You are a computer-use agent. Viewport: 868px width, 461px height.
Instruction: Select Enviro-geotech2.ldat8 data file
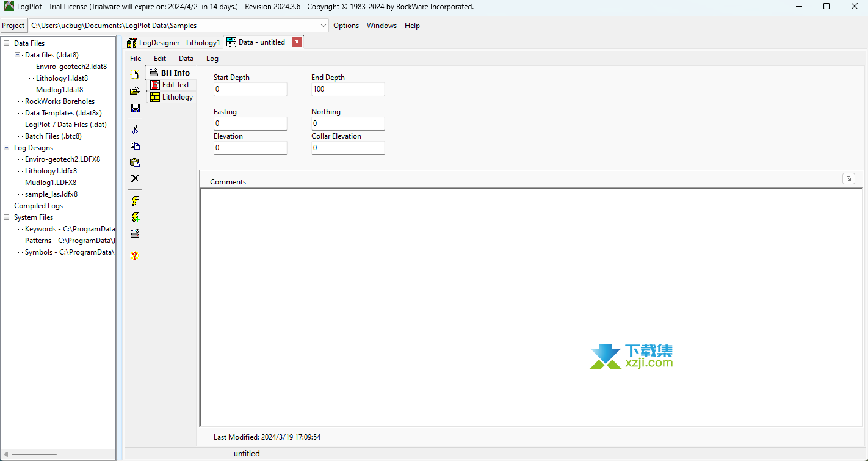pos(71,67)
